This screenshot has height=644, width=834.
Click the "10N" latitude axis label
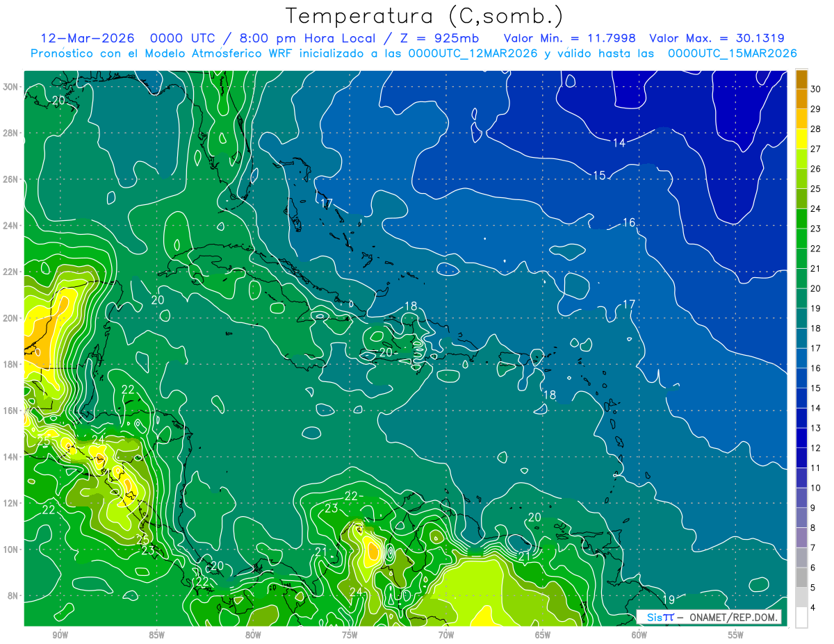[10, 550]
